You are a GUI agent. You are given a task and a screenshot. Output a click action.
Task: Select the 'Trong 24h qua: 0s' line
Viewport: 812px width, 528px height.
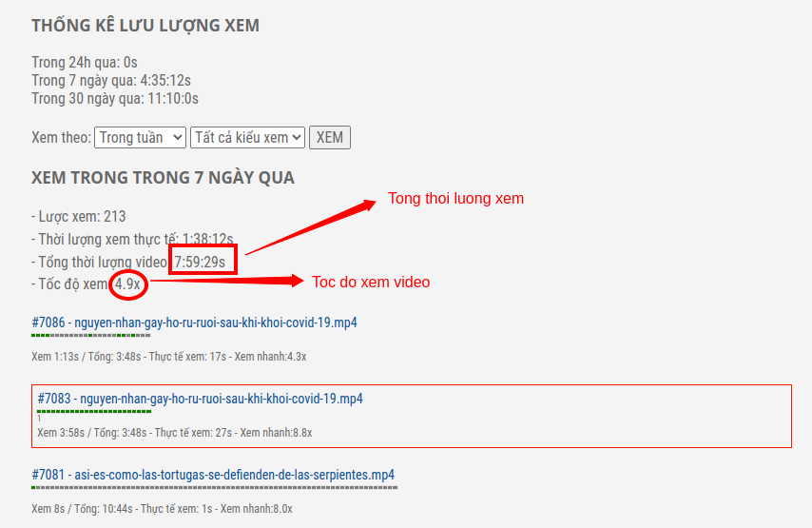point(85,63)
